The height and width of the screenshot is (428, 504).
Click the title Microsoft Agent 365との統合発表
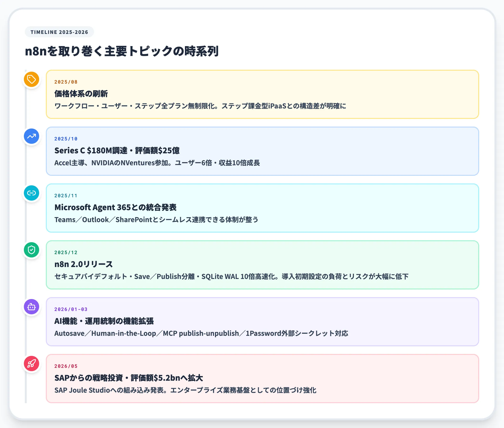click(x=115, y=207)
